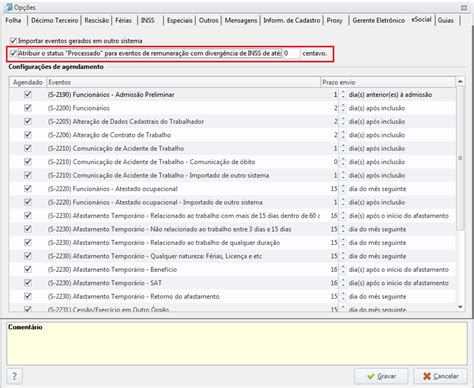Adjust prazo stepper for S-2190 Admissão Preliminar
The image size is (474, 388).
(343, 95)
